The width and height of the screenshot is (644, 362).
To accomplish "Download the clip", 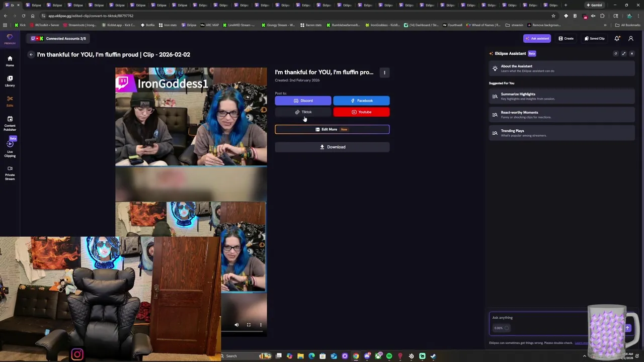I will click(332, 147).
